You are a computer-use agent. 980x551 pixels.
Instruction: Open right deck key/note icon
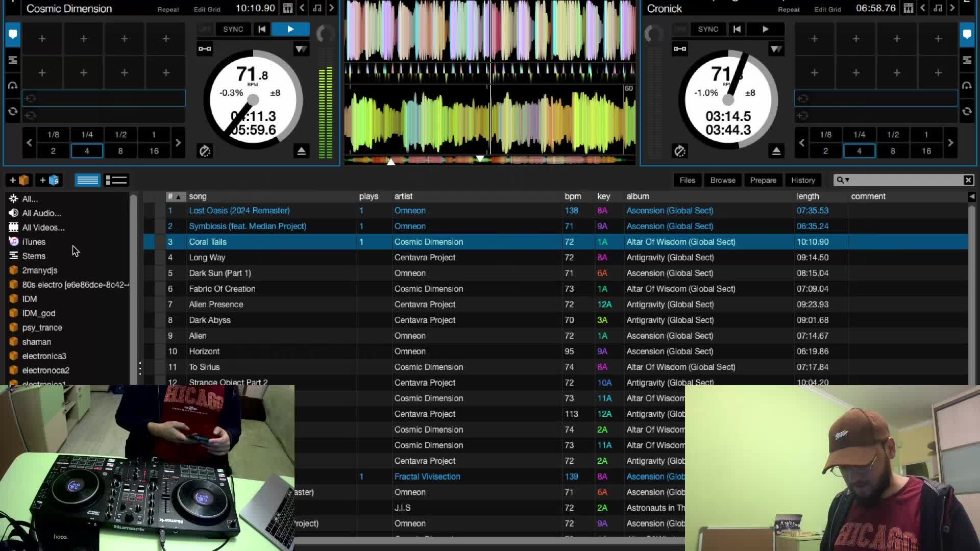tap(938, 8)
